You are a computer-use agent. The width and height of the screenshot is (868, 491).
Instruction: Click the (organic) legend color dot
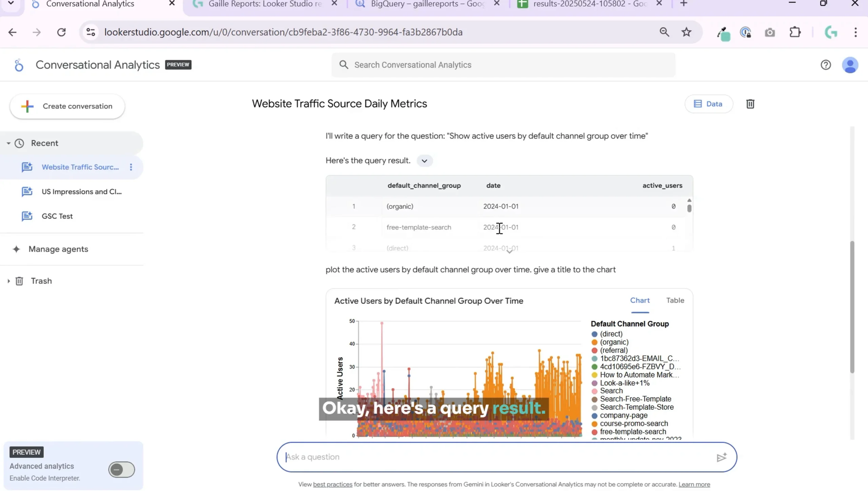[x=594, y=342]
